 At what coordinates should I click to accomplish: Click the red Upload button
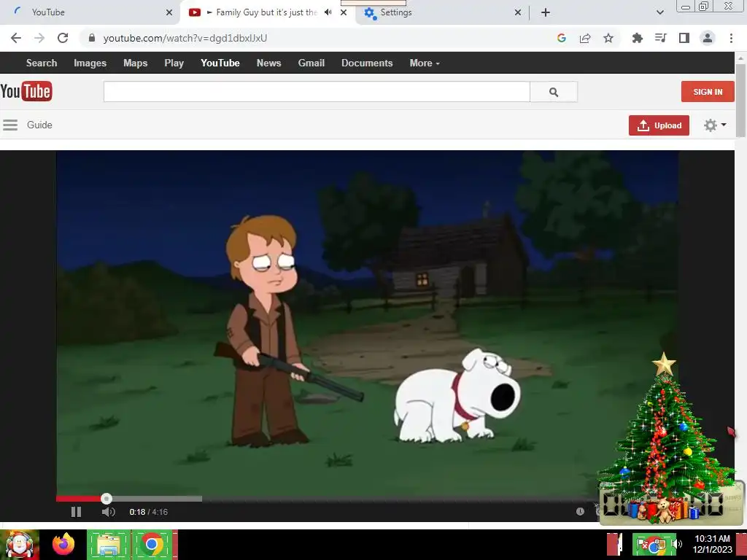tap(659, 125)
